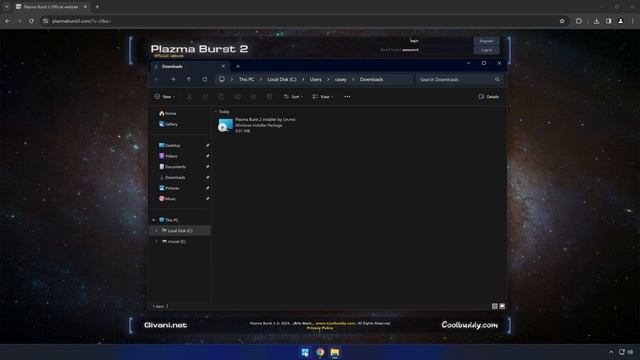This screenshot has width=640, height=360.
Task: Click the search magnifier icon in File Explorer
Action: [x=497, y=79]
